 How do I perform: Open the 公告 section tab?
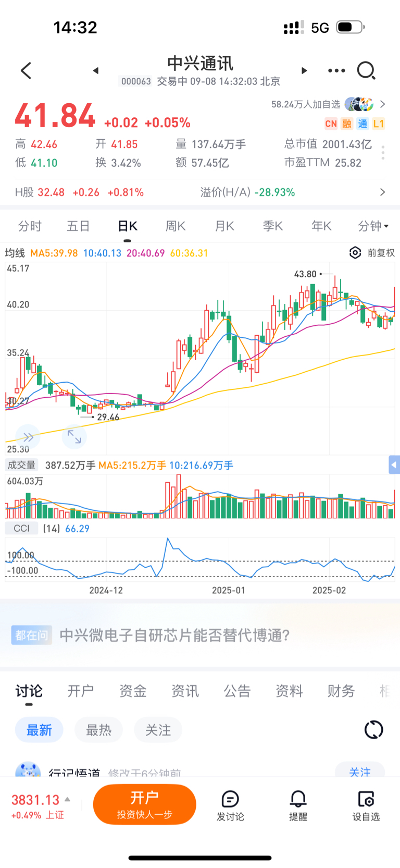237,691
